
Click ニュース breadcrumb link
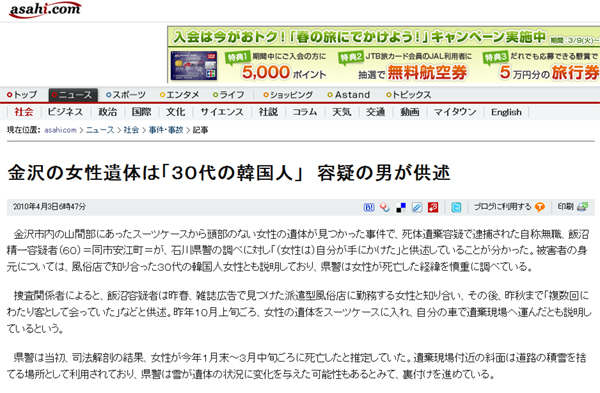[x=100, y=130]
